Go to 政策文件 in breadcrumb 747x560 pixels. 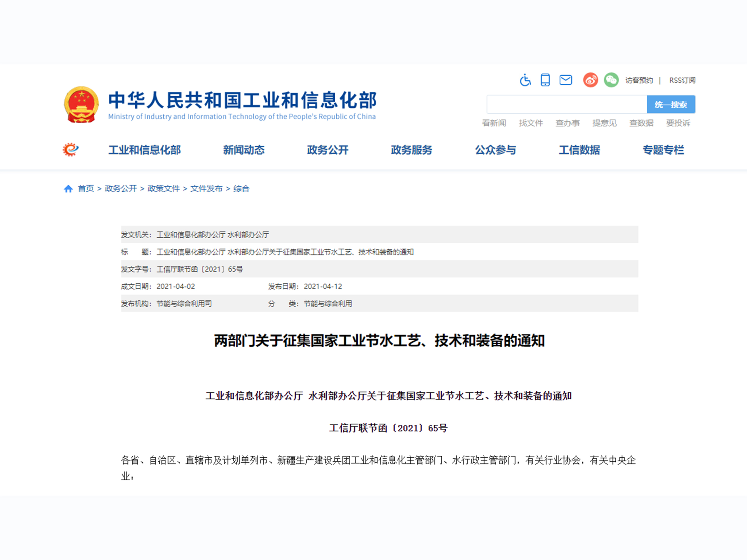point(163,188)
